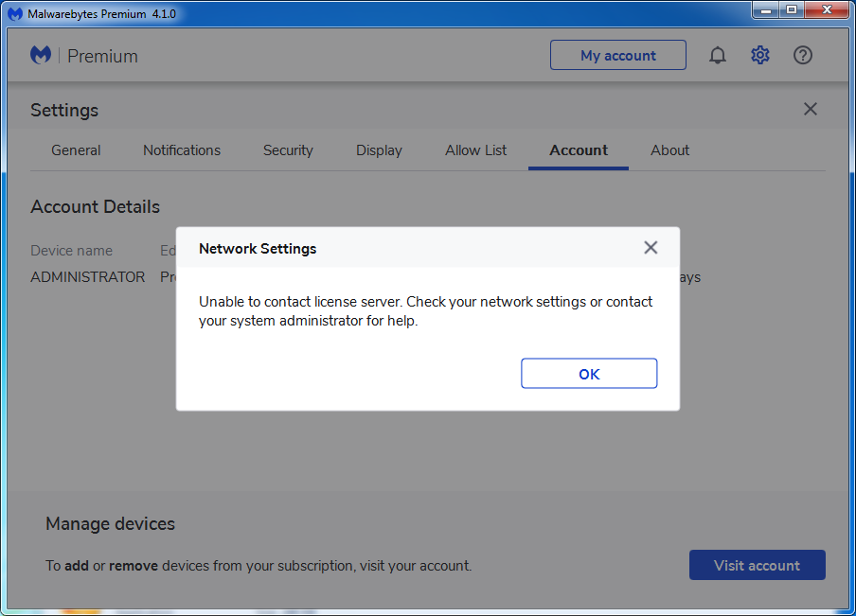Select the Account tab
Screen dimensions: 856x616
[x=579, y=150]
